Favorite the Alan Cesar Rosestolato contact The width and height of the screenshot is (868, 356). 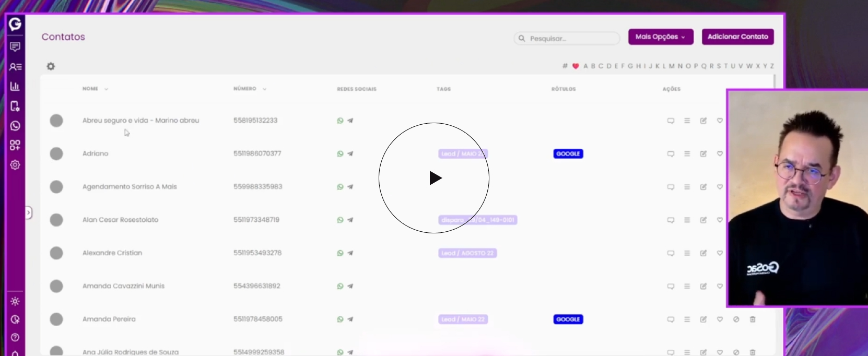720,220
